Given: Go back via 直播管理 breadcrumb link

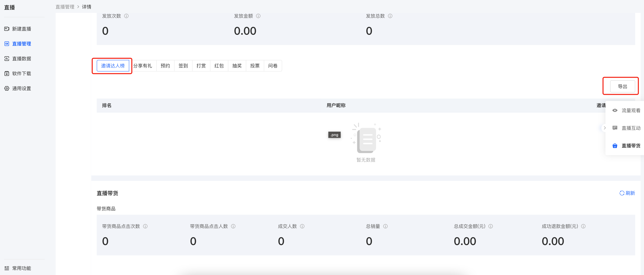Looking at the screenshot, I should coord(65,7).
